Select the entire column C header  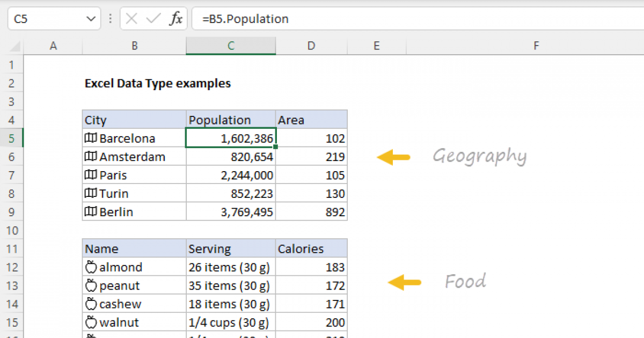coord(231,46)
